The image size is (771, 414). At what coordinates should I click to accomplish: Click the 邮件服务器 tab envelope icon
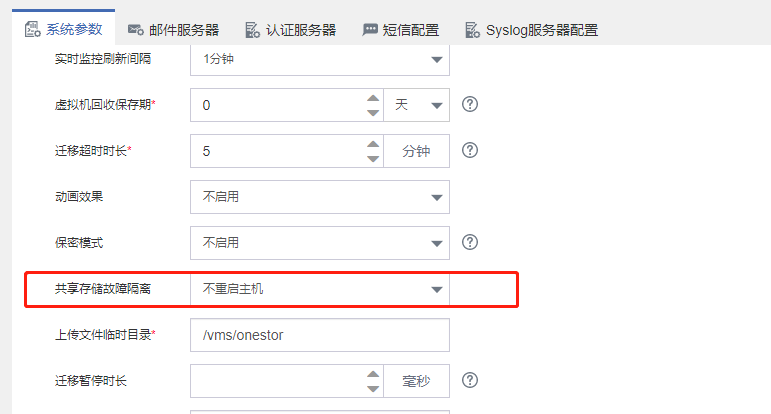tap(135, 30)
